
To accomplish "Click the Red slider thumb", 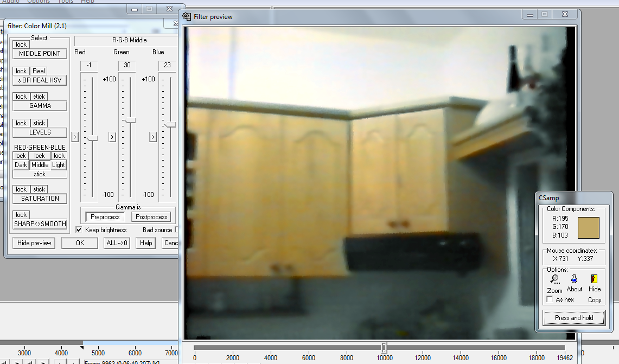I will [92, 138].
